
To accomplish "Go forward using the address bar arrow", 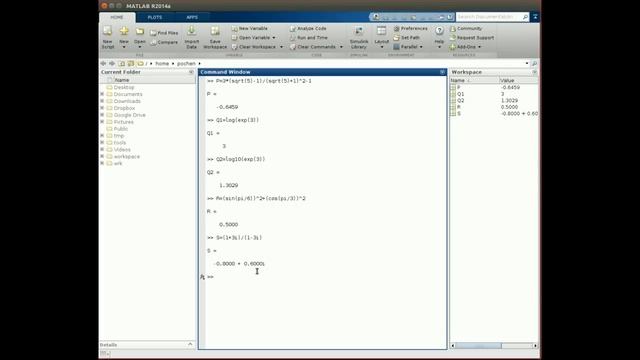I will [x=112, y=64].
